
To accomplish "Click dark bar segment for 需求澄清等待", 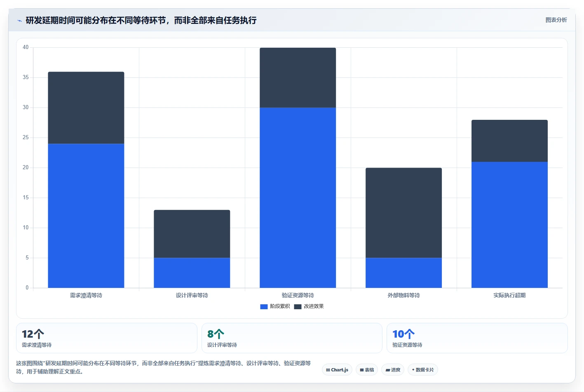I will coord(86,108).
